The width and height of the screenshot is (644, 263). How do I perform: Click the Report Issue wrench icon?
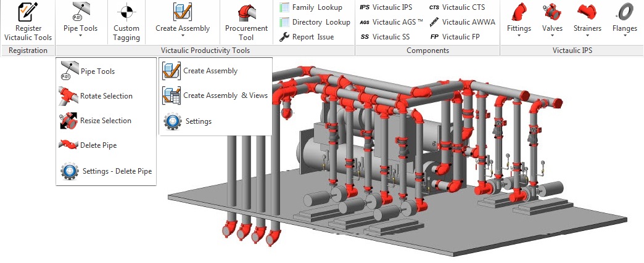[x=284, y=38]
